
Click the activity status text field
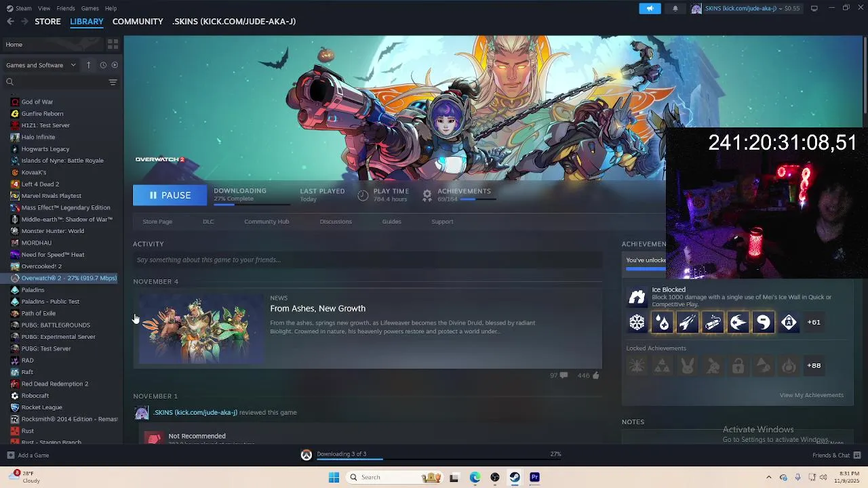(x=368, y=260)
